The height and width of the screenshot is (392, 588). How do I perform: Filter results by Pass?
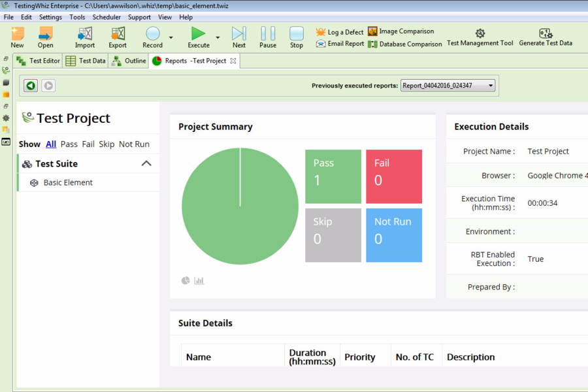pos(69,144)
